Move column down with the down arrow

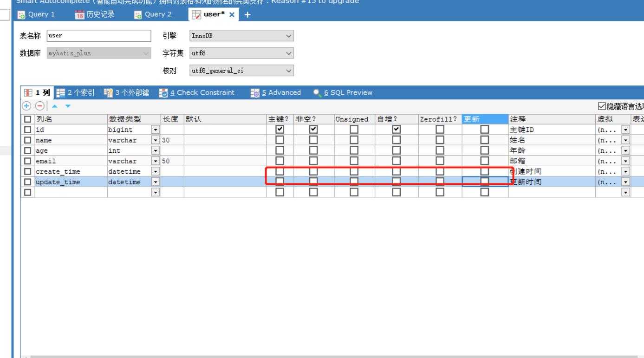pos(68,106)
